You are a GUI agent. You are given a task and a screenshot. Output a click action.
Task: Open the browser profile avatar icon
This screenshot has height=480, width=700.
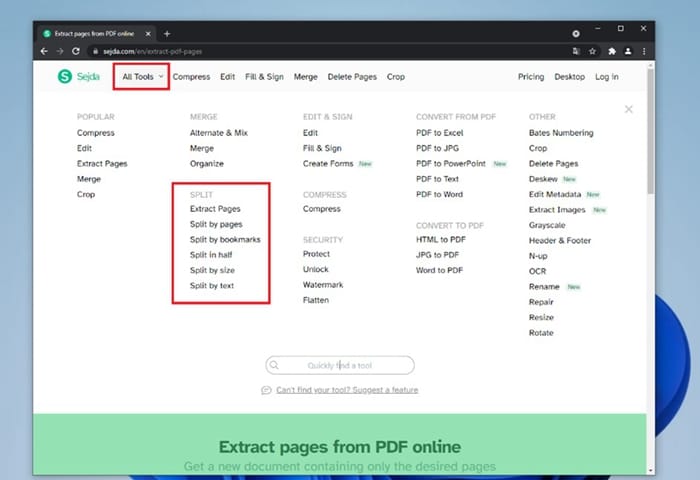click(628, 51)
